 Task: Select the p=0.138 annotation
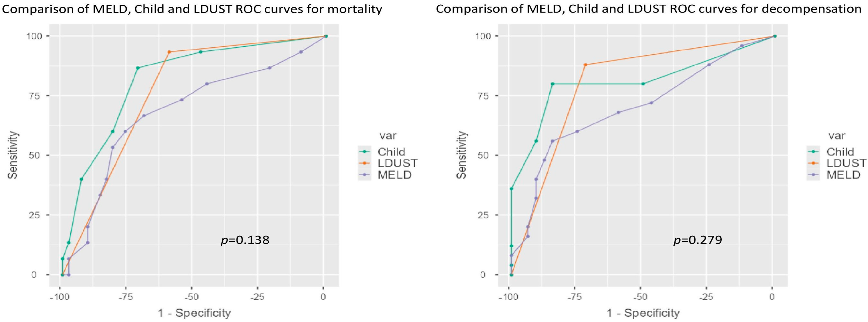pos(245,240)
